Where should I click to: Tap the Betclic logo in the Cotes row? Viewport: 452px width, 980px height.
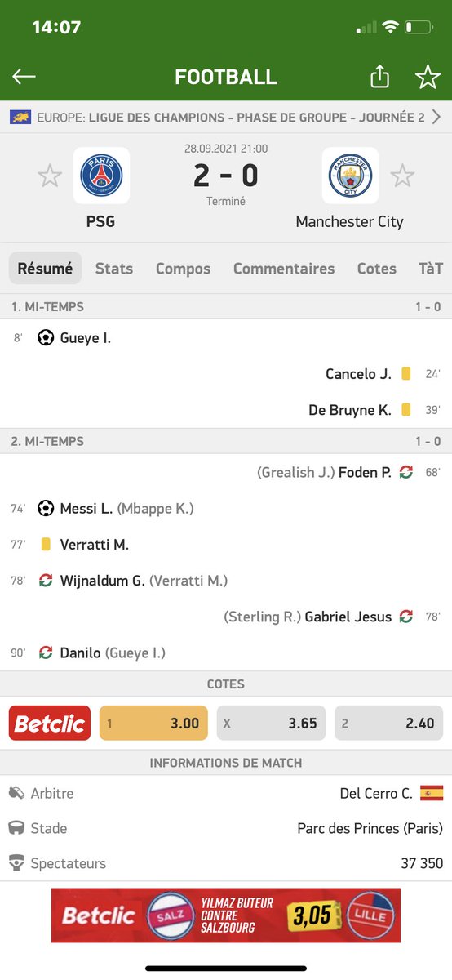click(x=50, y=723)
